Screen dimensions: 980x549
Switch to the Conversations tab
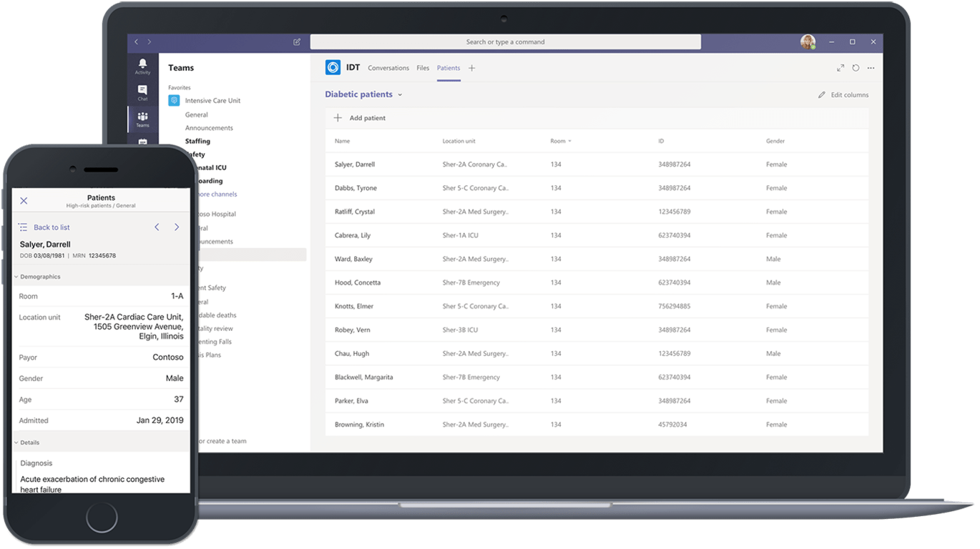388,68
